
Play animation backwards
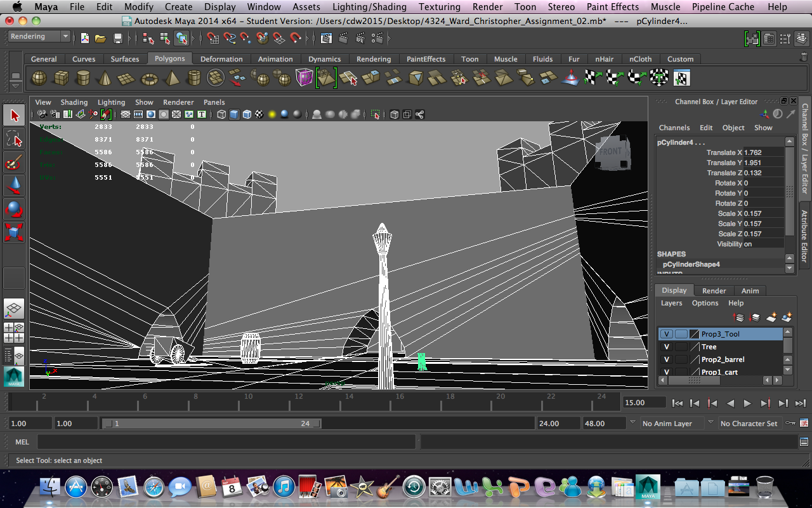coord(730,403)
